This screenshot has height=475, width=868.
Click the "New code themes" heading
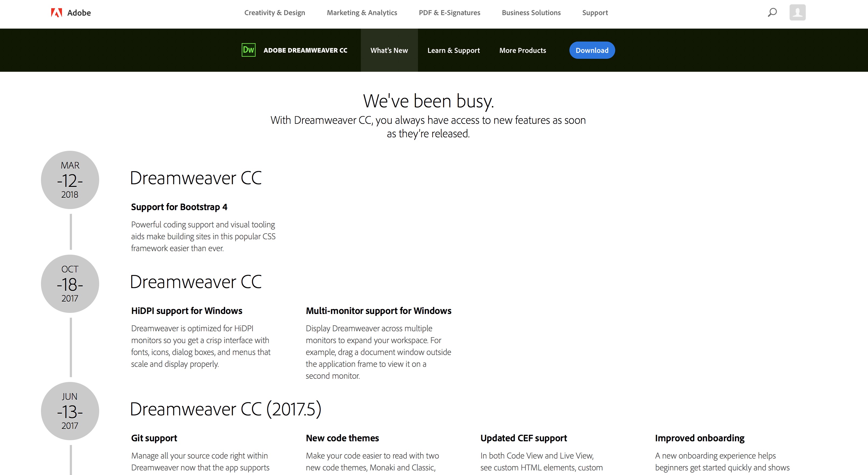point(342,438)
